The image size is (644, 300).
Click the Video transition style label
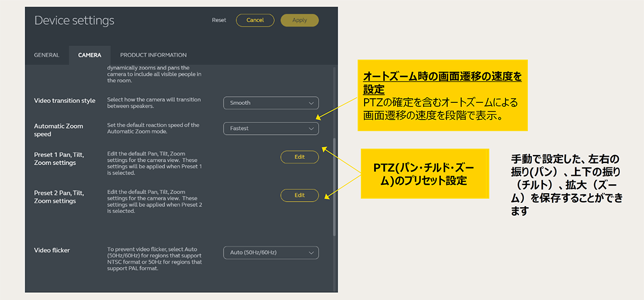coord(65,101)
